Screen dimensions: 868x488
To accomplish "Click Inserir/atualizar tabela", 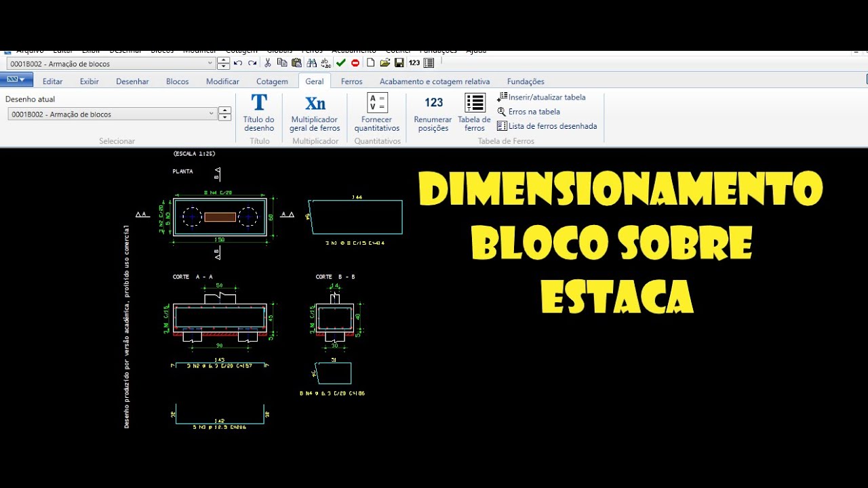I will pos(541,98).
